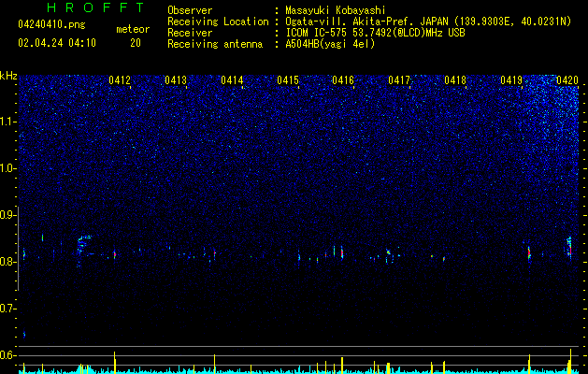Click the Observer label
The width and height of the screenshot is (588, 374).
click(x=190, y=10)
